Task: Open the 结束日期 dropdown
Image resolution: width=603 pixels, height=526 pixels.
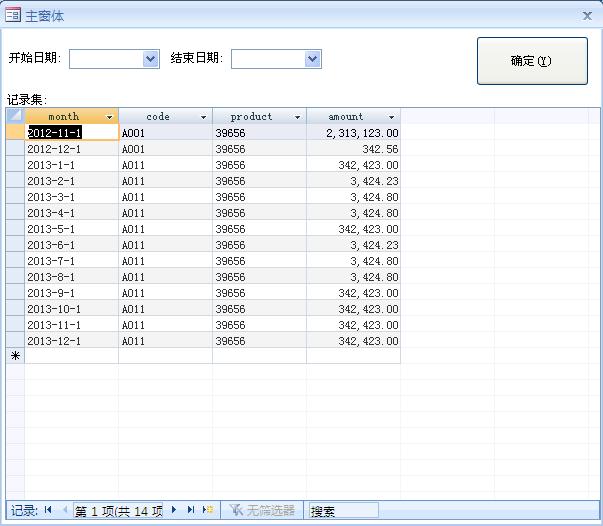Action: 313,59
